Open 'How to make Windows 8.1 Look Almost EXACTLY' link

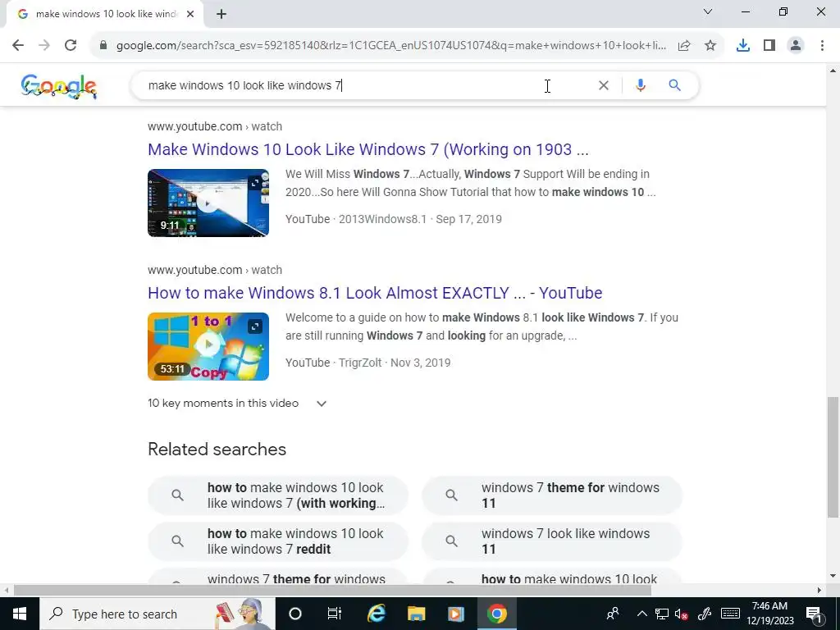pos(375,293)
